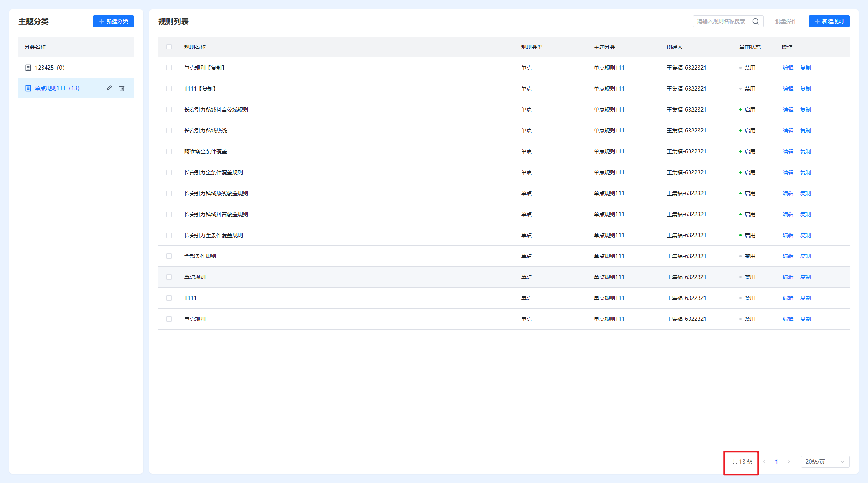Click the 新建规则 button
Screen dimensions: 868x483
829,21
